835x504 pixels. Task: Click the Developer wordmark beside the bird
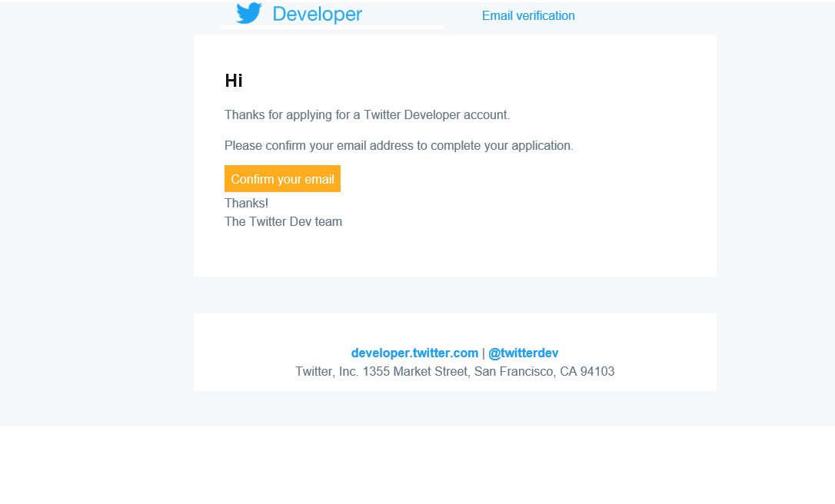coord(317,15)
